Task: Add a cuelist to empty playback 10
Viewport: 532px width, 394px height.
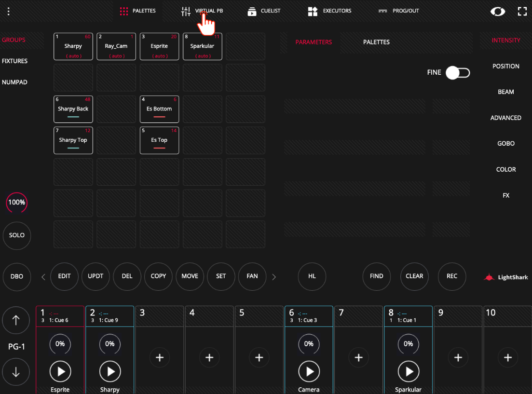Action: (x=508, y=357)
